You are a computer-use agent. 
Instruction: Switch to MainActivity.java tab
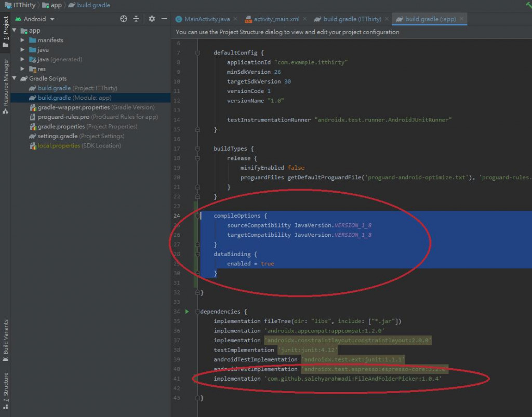207,19
